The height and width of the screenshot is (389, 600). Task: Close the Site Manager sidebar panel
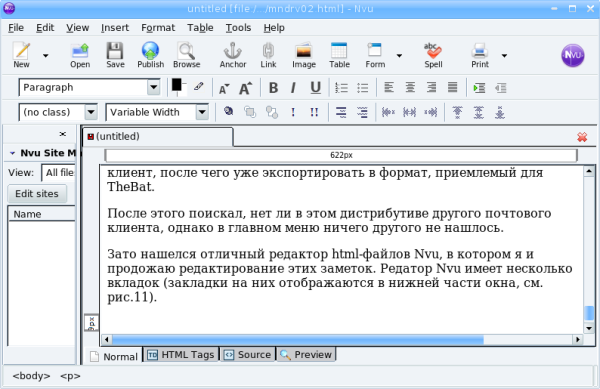point(62,134)
